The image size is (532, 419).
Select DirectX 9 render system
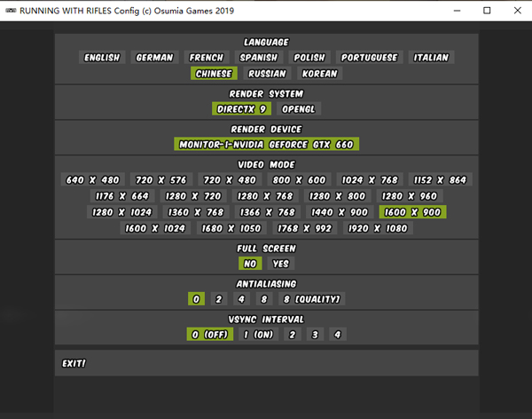(x=241, y=109)
